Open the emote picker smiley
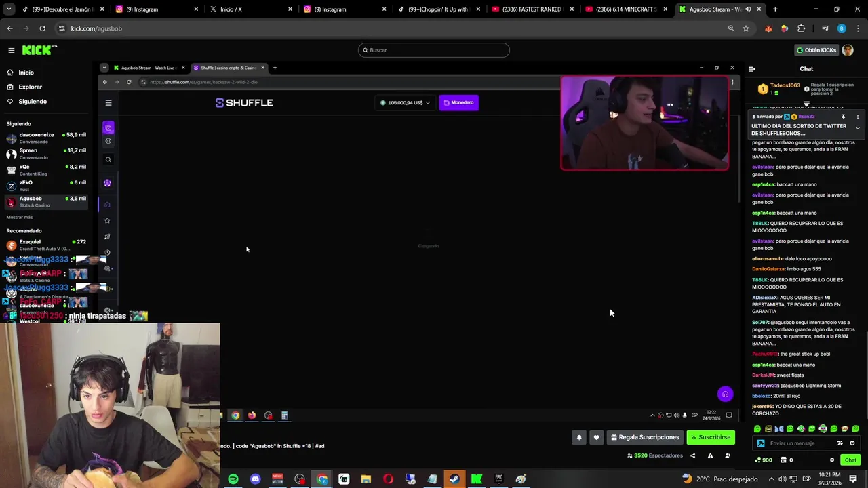 pyautogui.click(x=852, y=443)
